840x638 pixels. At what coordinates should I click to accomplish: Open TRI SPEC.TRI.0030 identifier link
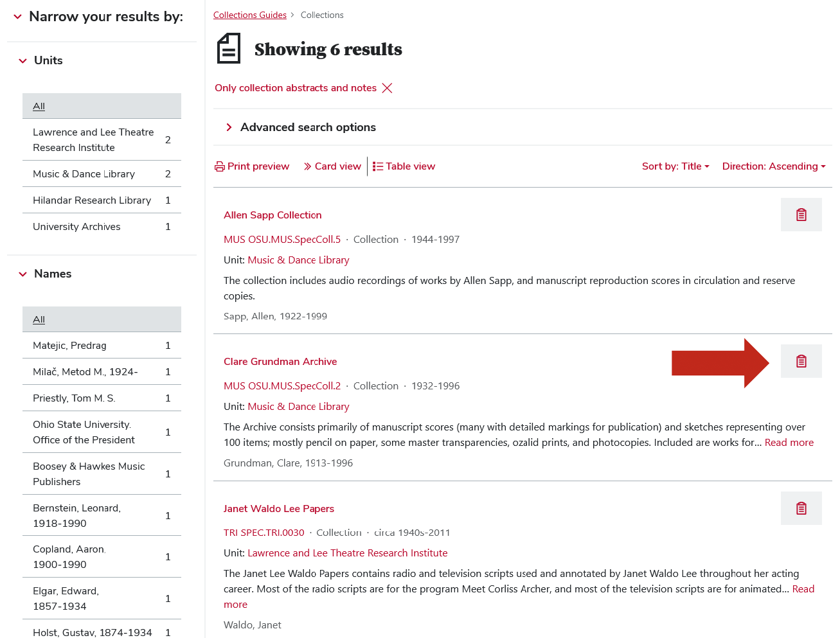(264, 533)
